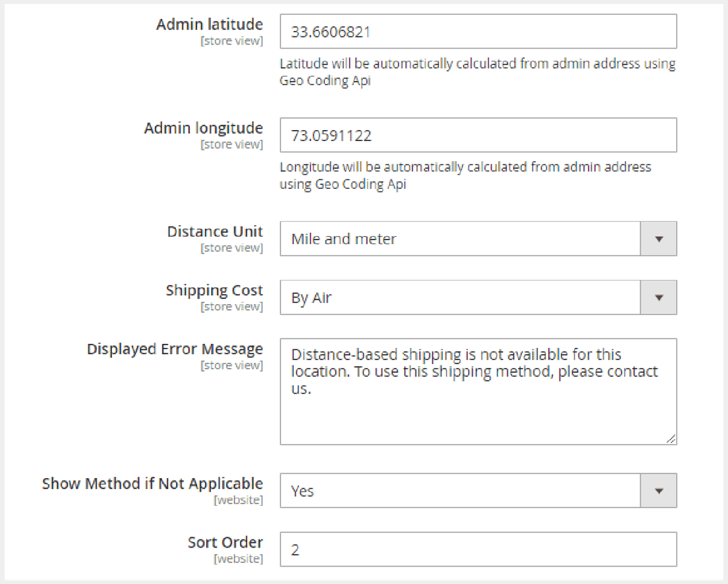
Task: Click the longitude Geo Coding Api help note
Action: tap(465, 175)
